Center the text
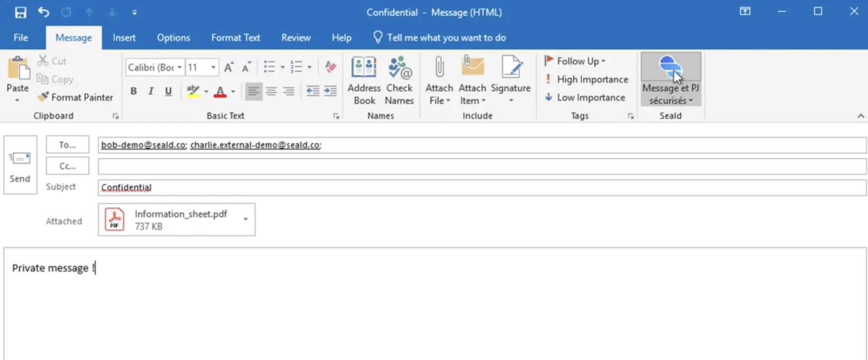 (271, 91)
